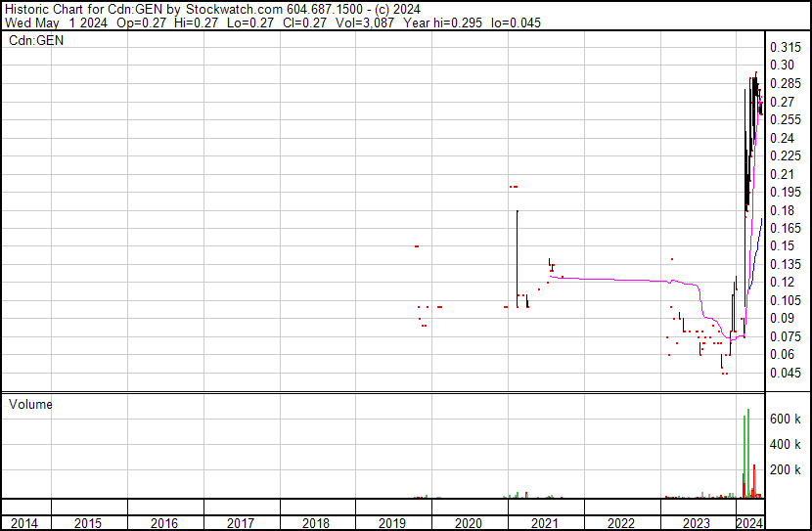Click the 0.27 price axis label
Viewport: 812px width, 531px height.
(x=782, y=102)
